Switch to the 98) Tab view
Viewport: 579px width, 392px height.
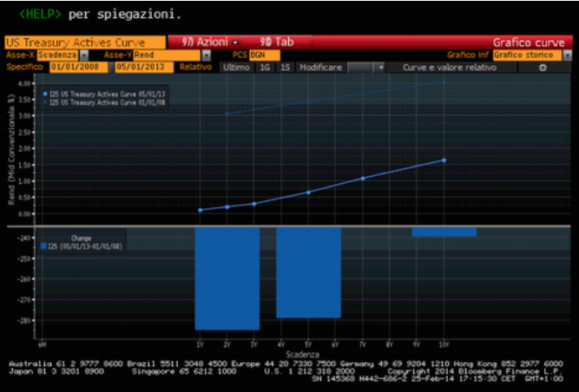[277, 42]
